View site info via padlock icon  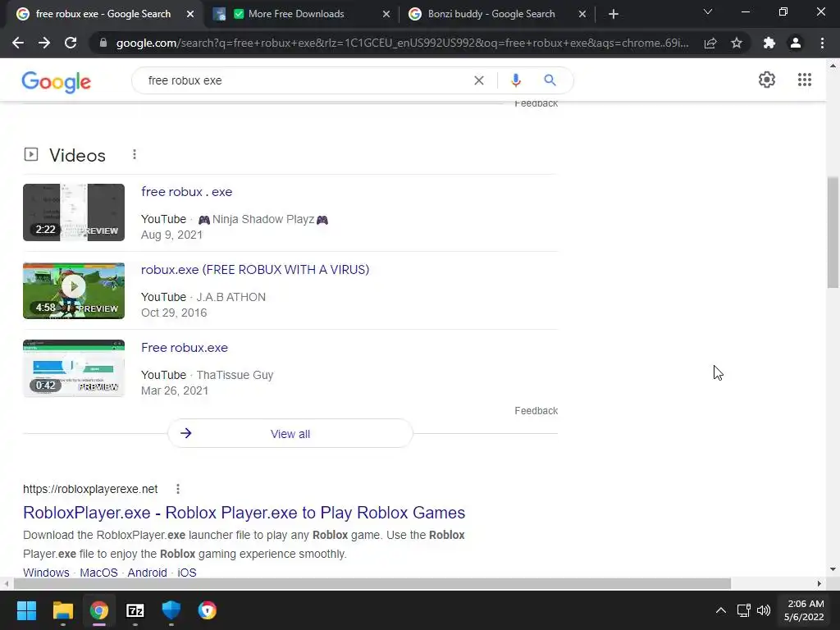pos(103,43)
